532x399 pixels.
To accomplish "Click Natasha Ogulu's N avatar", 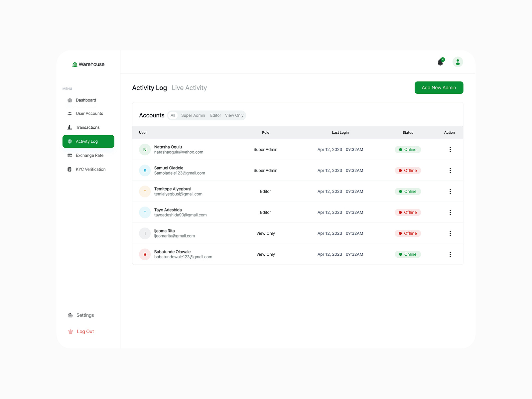I will 145,150.
